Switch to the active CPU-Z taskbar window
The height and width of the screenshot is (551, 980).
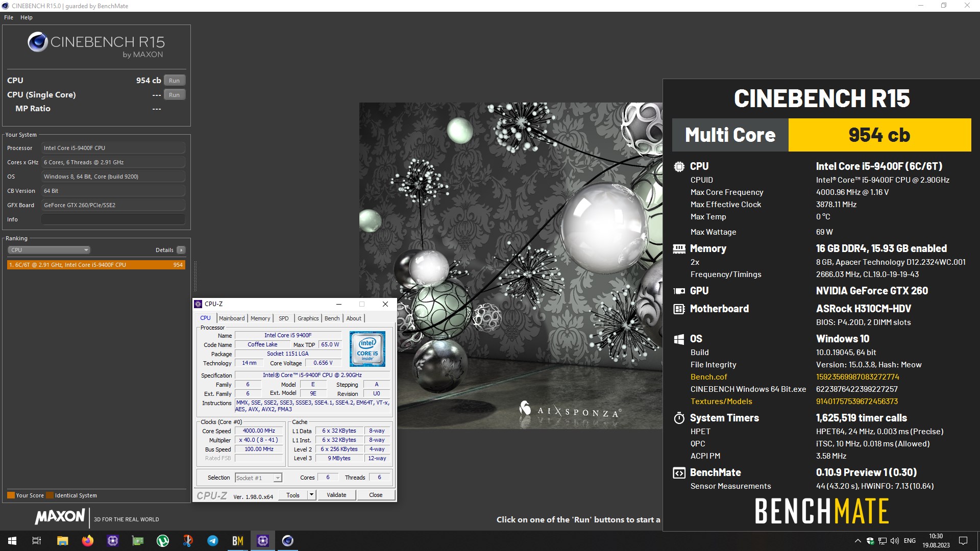[263, 541]
